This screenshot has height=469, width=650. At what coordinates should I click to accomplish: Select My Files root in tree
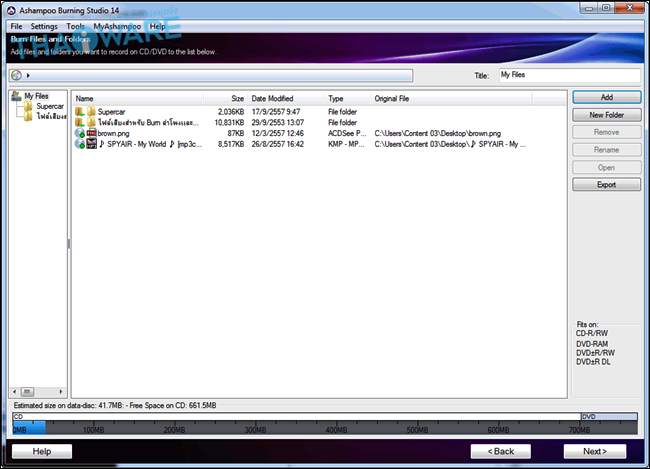pyautogui.click(x=36, y=96)
